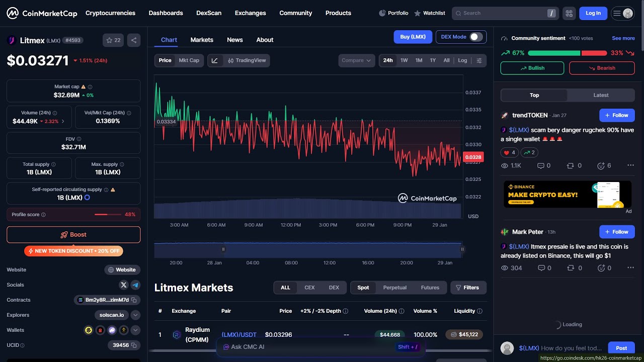
Task: Open more options on trendTOKEN post
Action: [x=630, y=165]
